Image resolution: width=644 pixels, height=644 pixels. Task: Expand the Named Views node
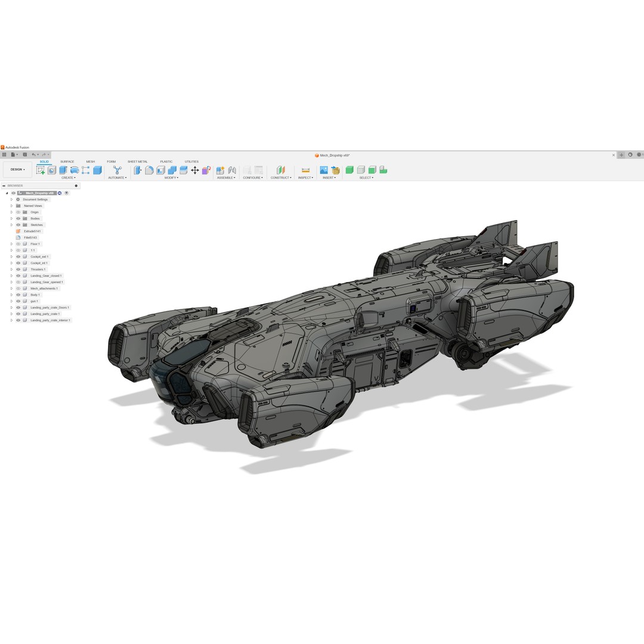[x=11, y=206]
